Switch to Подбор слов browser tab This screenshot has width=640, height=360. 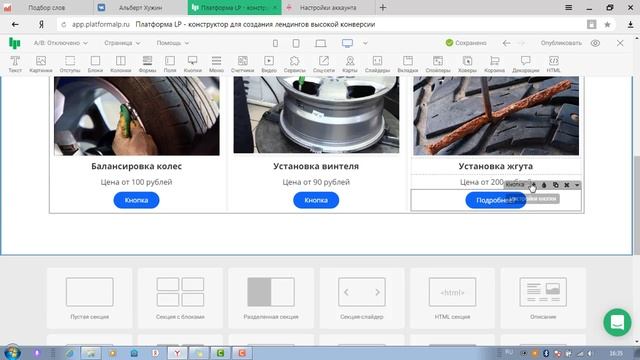pos(47,8)
